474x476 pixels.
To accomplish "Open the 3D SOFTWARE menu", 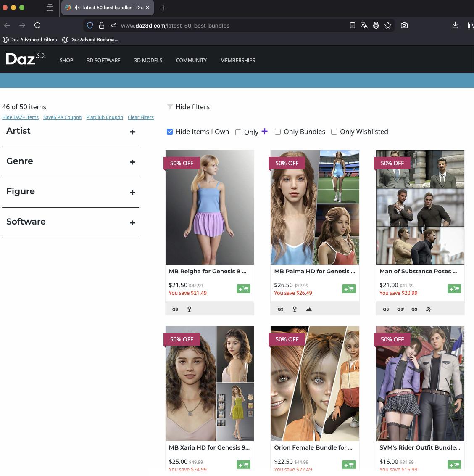I will click(x=103, y=61).
